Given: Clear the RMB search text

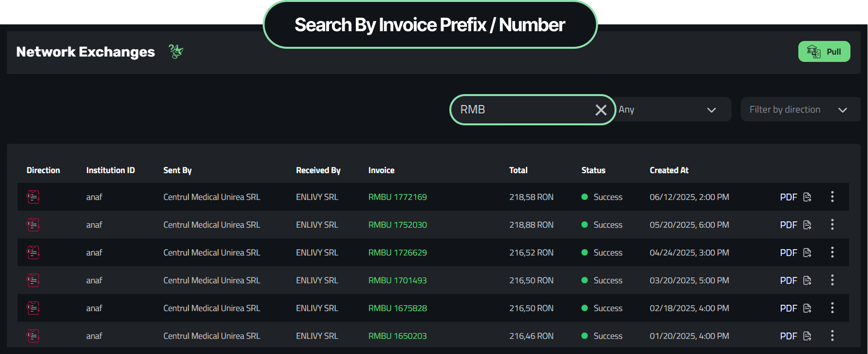Looking at the screenshot, I should [x=600, y=110].
